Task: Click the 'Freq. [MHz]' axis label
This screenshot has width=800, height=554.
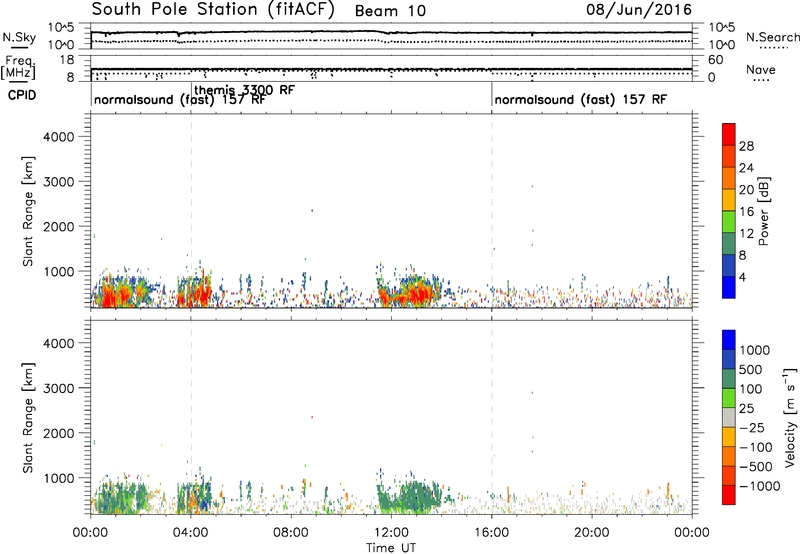Action: 18,67
